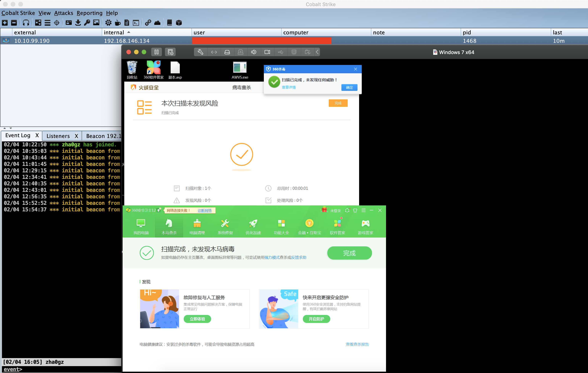Click the 诊断网络 link

(x=204, y=210)
